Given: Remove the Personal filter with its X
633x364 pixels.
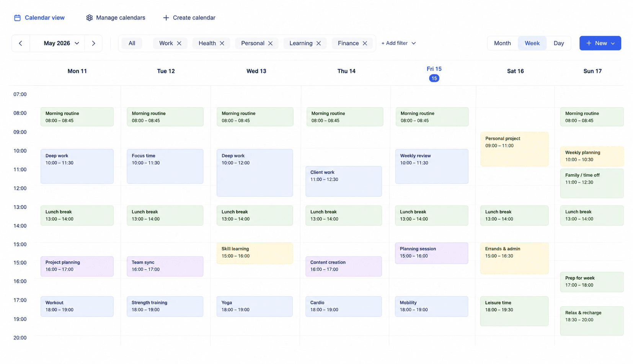Looking at the screenshot, I should click(x=271, y=43).
